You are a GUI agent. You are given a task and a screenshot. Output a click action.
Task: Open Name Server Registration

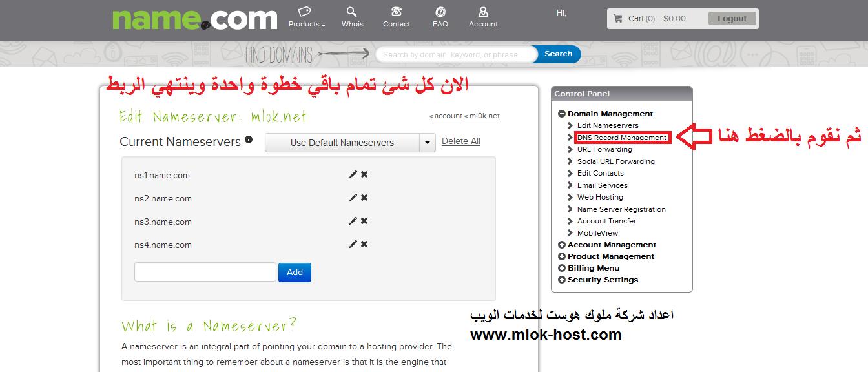coord(621,209)
